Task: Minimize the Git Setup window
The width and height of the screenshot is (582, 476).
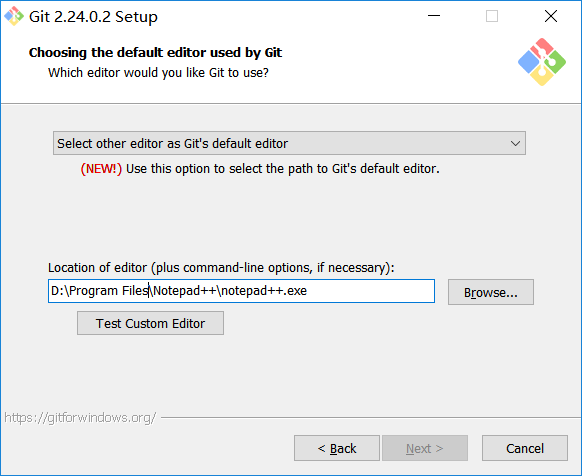Action: click(x=434, y=16)
